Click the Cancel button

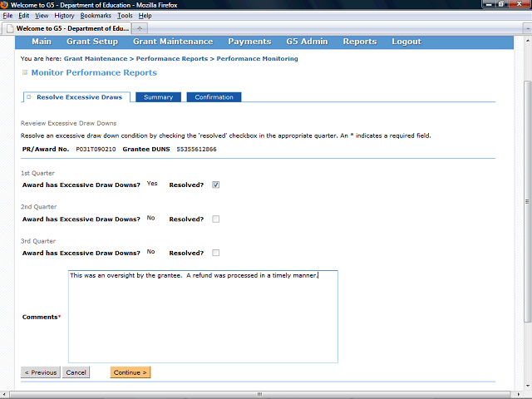coord(76,372)
